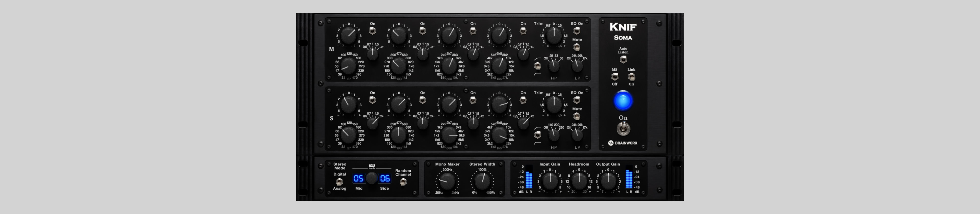This screenshot has height=214, width=980.
Task: Click S channel 1k5–27k band Q knob
Action: tap(523, 123)
